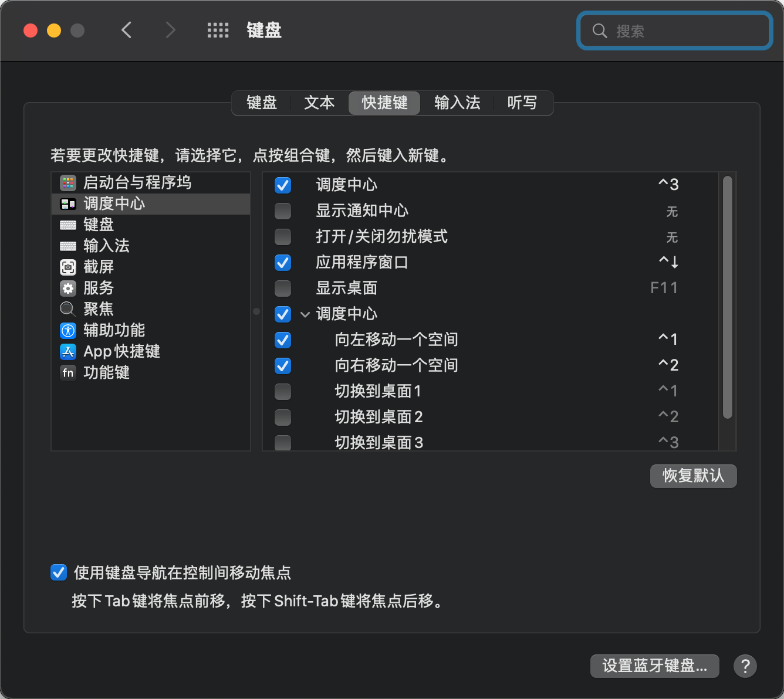The image size is (784, 699).
Task: Switch to the Text (文本) tab
Action: click(319, 103)
